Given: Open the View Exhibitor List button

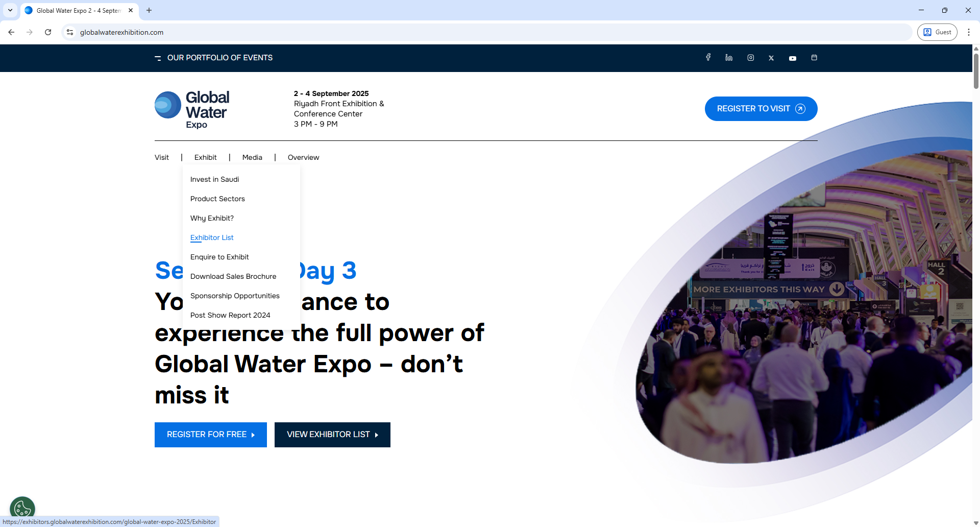Looking at the screenshot, I should (332, 435).
